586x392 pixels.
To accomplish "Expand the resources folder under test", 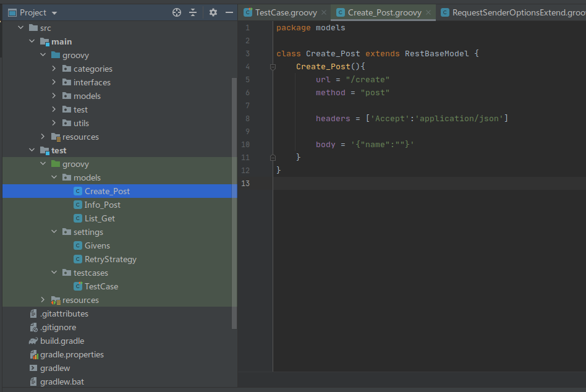I will [x=43, y=300].
